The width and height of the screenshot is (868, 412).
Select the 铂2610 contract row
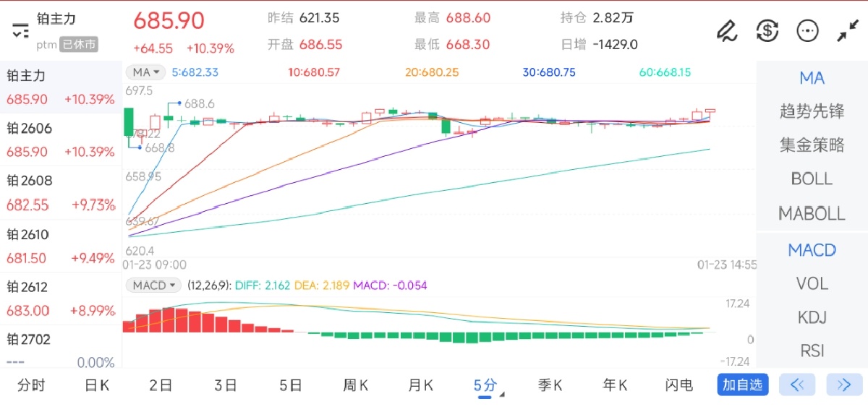(x=61, y=246)
